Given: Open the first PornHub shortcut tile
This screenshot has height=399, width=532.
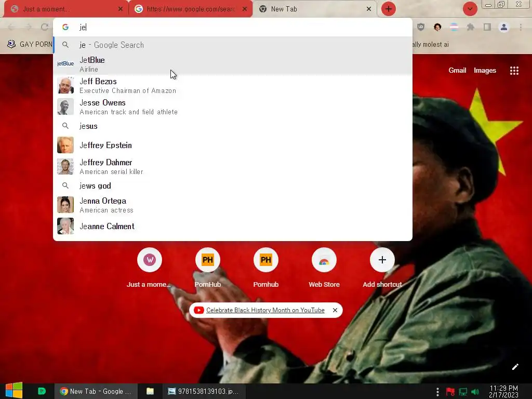Looking at the screenshot, I should tap(208, 268).
